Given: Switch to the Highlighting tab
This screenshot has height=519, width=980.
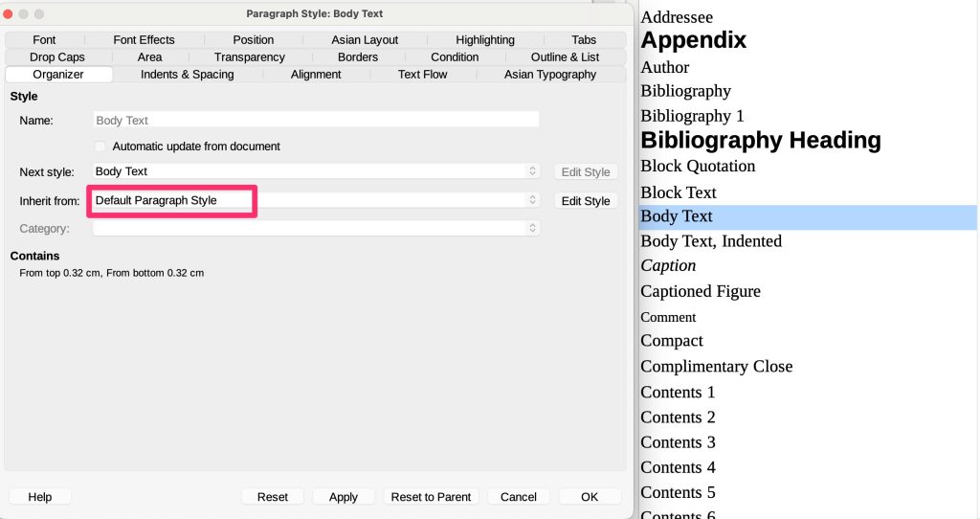Looking at the screenshot, I should [484, 40].
